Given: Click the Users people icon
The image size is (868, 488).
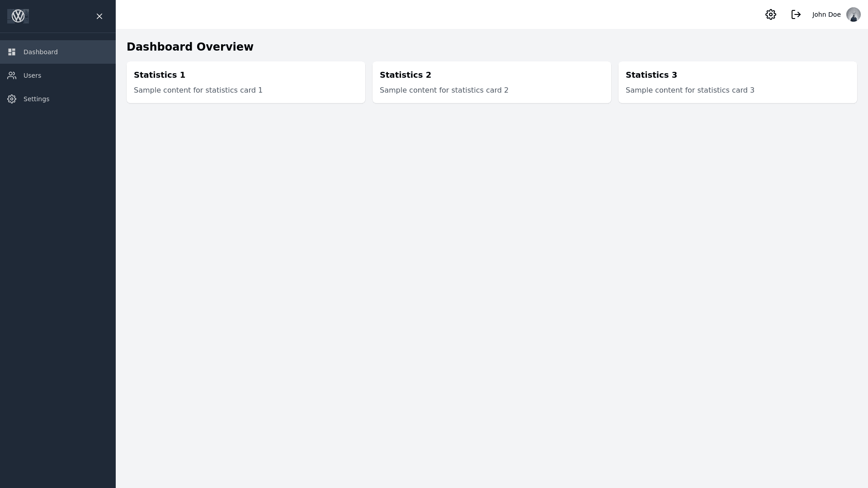Looking at the screenshot, I should (12, 75).
